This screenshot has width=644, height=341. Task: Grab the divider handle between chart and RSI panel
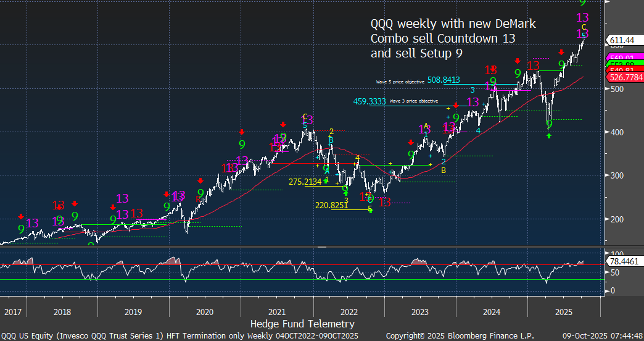pyautogui.click(x=321, y=247)
